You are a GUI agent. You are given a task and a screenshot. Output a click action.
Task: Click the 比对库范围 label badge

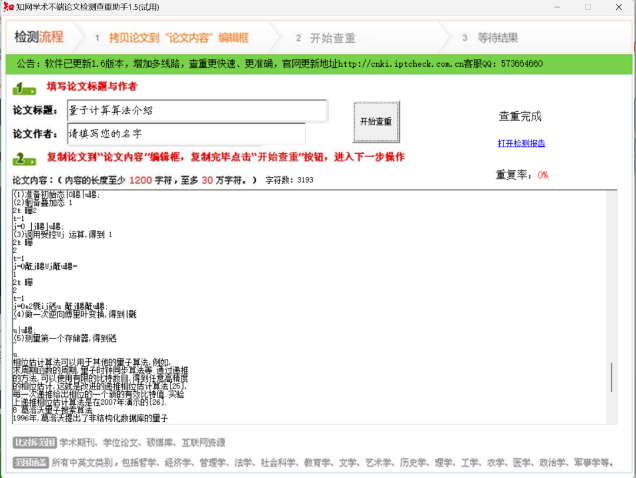[x=34, y=441]
